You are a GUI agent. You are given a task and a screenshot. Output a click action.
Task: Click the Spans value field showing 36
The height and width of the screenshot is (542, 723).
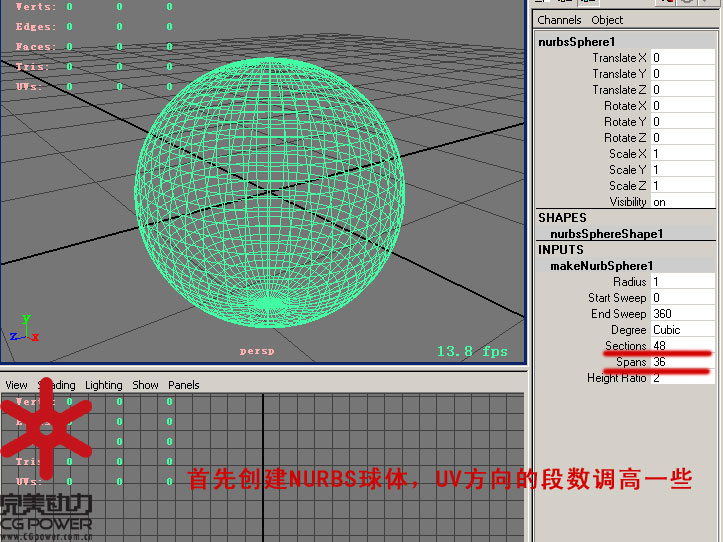[683, 362]
